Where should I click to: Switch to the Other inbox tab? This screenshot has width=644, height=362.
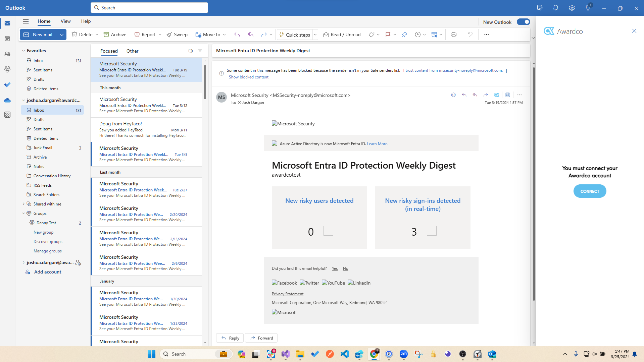click(x=132, y=51)
